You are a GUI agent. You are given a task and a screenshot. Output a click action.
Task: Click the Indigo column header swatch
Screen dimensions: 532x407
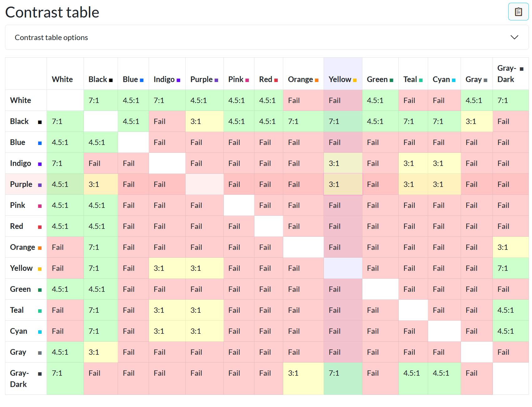pos(178,80)
